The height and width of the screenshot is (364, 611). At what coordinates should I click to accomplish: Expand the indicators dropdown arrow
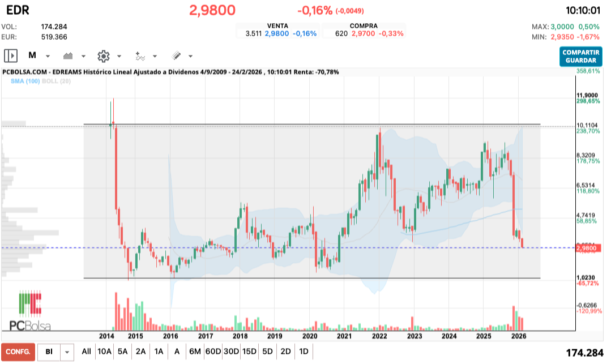pyautogui.click(x=155, y=56)
